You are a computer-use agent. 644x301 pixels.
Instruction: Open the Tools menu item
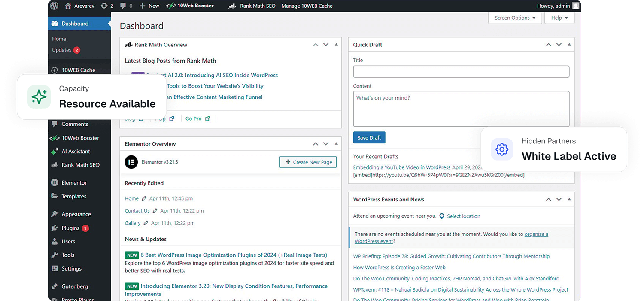[x=68, y=255]
